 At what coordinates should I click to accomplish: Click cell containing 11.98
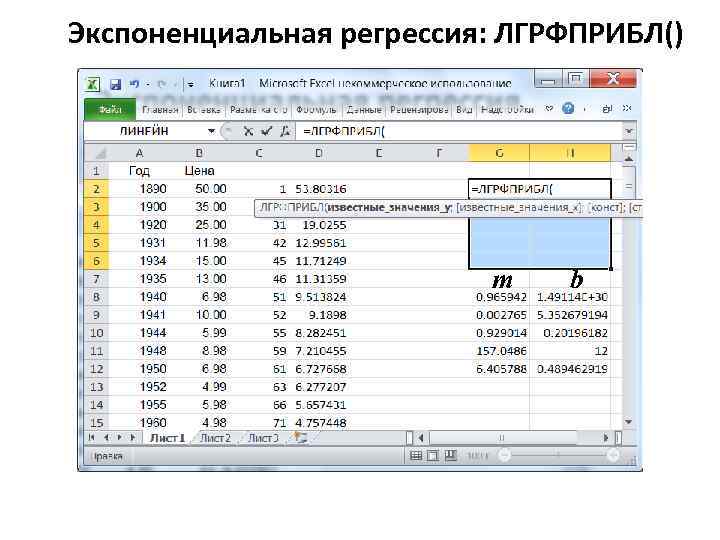[199, 243]
